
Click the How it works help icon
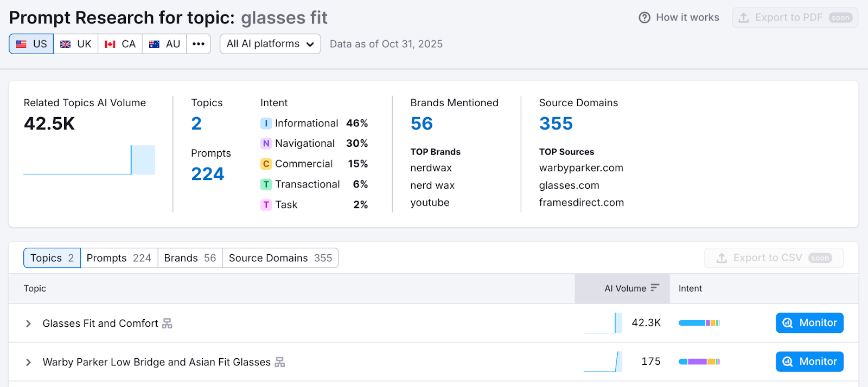tap(644, 17)
